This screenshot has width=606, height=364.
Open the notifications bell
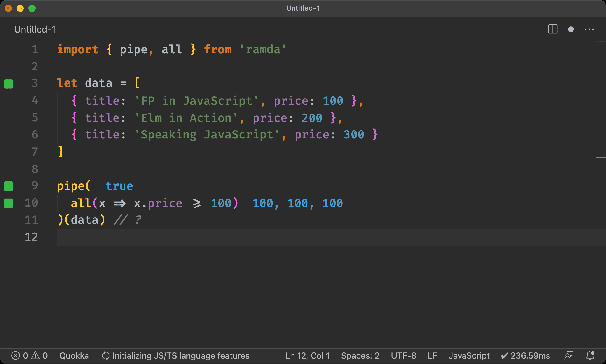[590, 355]
